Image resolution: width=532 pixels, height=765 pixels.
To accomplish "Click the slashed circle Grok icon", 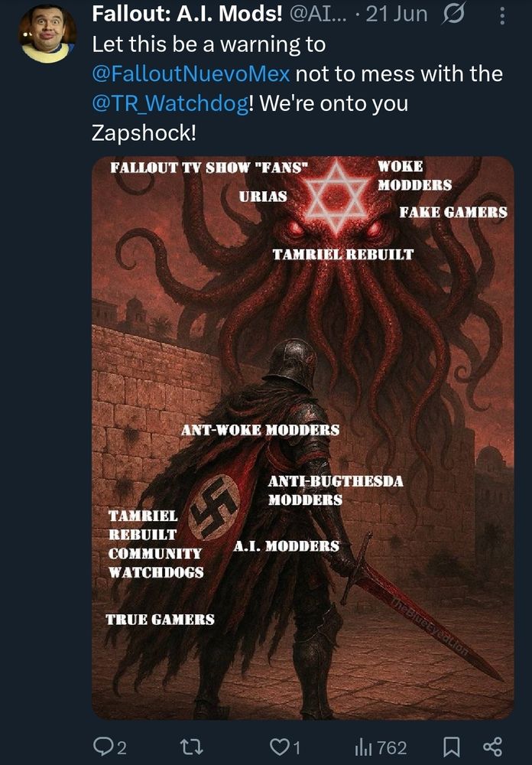I will (453, 15).
